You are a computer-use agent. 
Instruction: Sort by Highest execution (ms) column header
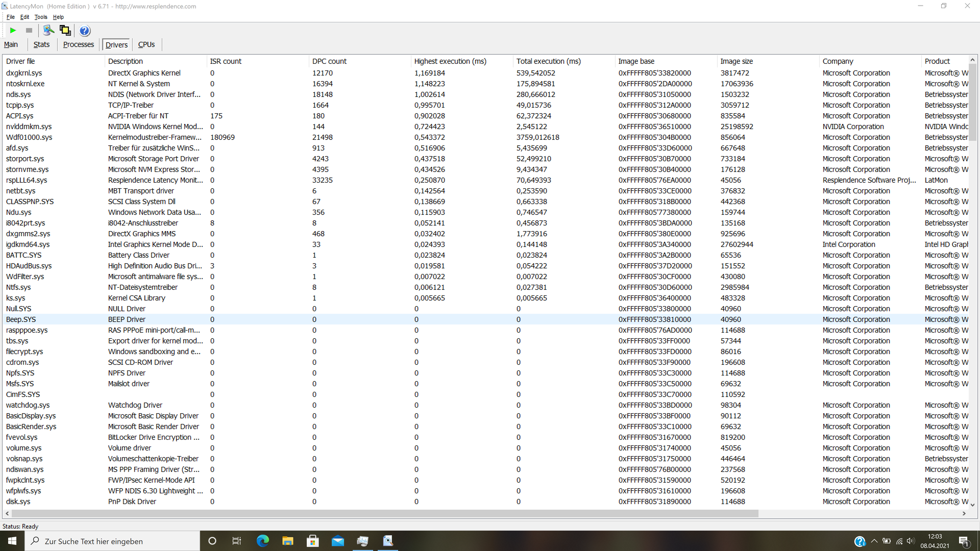[450, 61]
